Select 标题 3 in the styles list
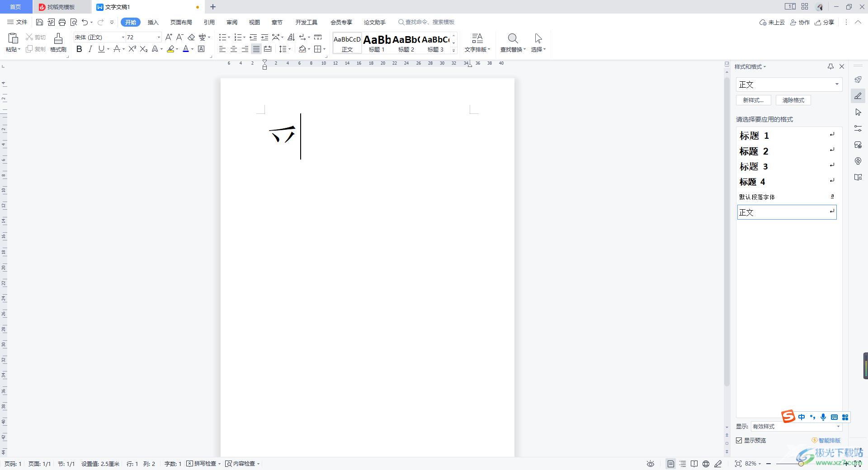 pyautogui.click(x=787, y=166)
